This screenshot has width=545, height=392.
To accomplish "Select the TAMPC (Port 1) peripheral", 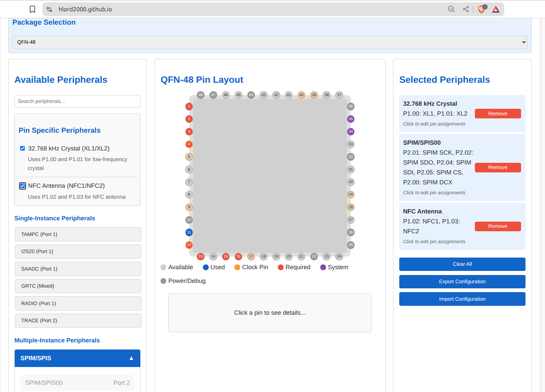I will tap(78, 234).
